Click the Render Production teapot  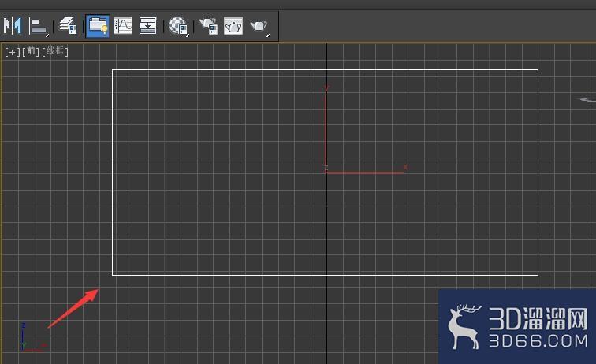(x=259, y=26)
